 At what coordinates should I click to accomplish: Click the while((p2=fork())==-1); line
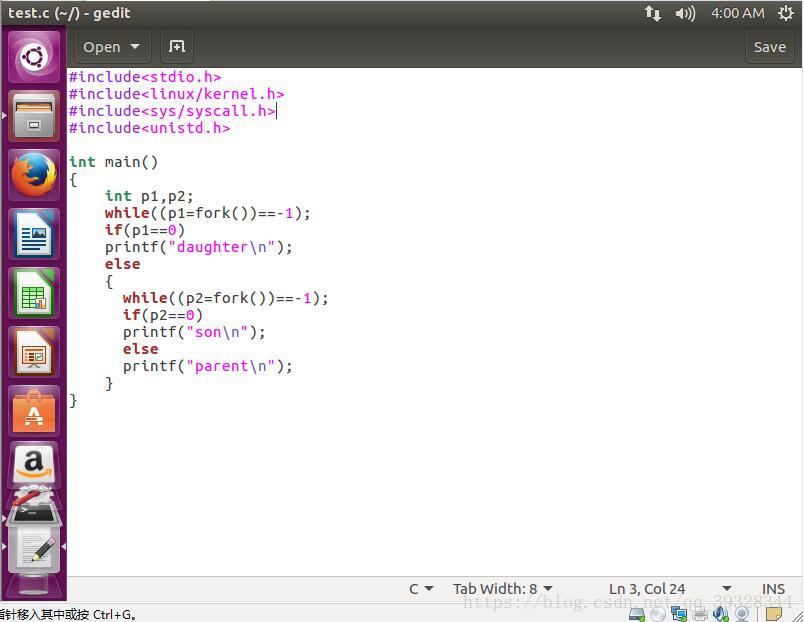(226, 298)
